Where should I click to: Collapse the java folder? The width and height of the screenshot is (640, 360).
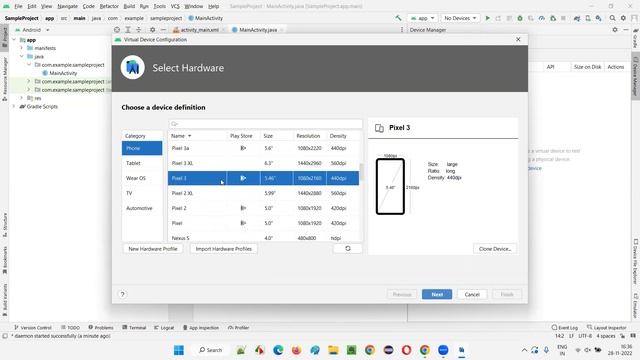click(22, 56)
